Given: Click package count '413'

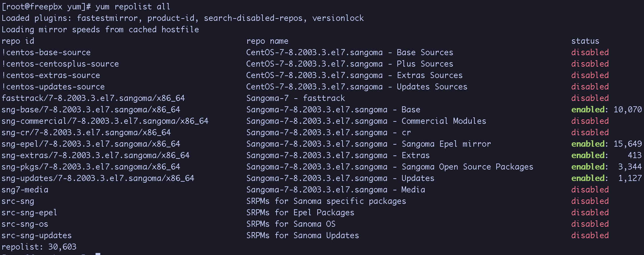Looking at the screenshot, I should point(635,155).
